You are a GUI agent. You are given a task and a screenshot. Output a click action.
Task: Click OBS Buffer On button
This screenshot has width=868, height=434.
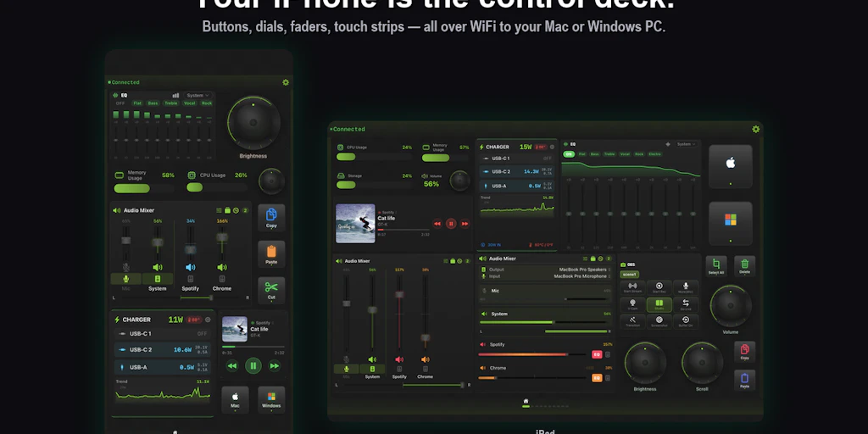686,321
